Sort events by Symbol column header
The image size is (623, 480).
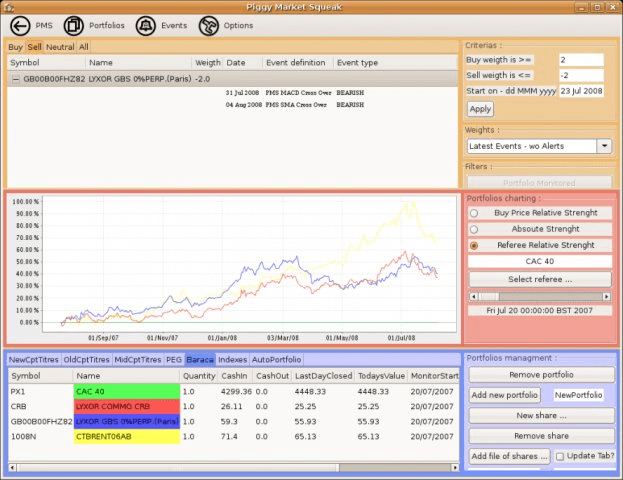pyautogui.click(x=46, y=63)
